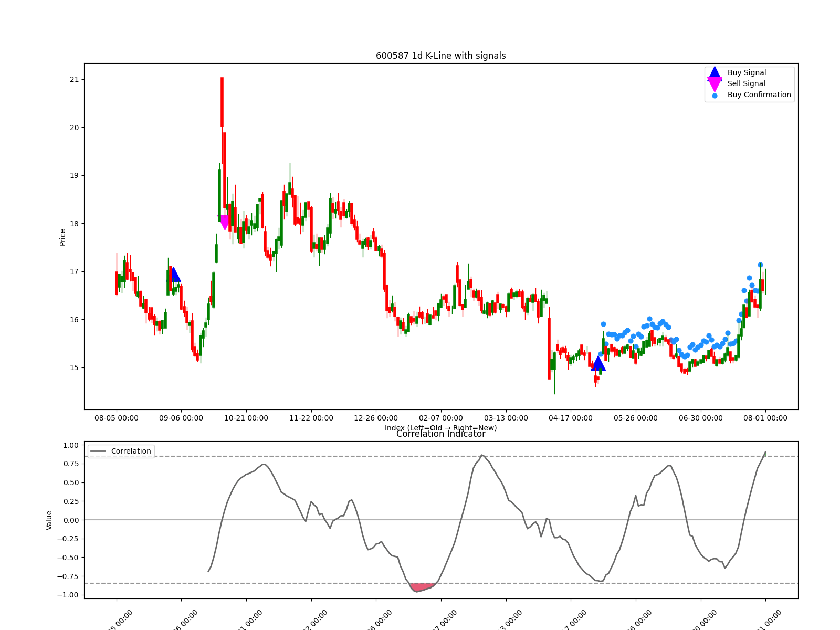Click the 'Correlation' legend label
Viewport: 840px width, 630px height.
[131, 451]
